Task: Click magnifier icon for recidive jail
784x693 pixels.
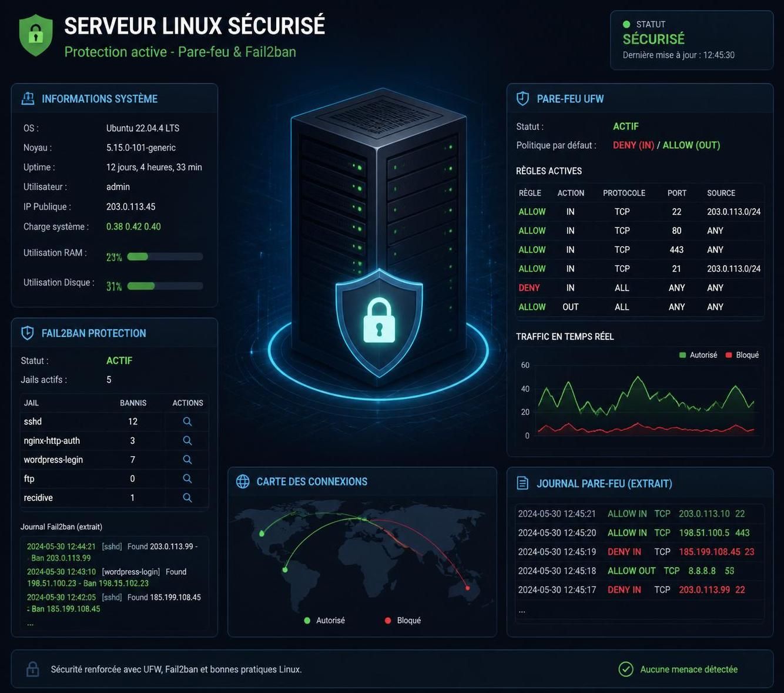Action: (187, 497)
